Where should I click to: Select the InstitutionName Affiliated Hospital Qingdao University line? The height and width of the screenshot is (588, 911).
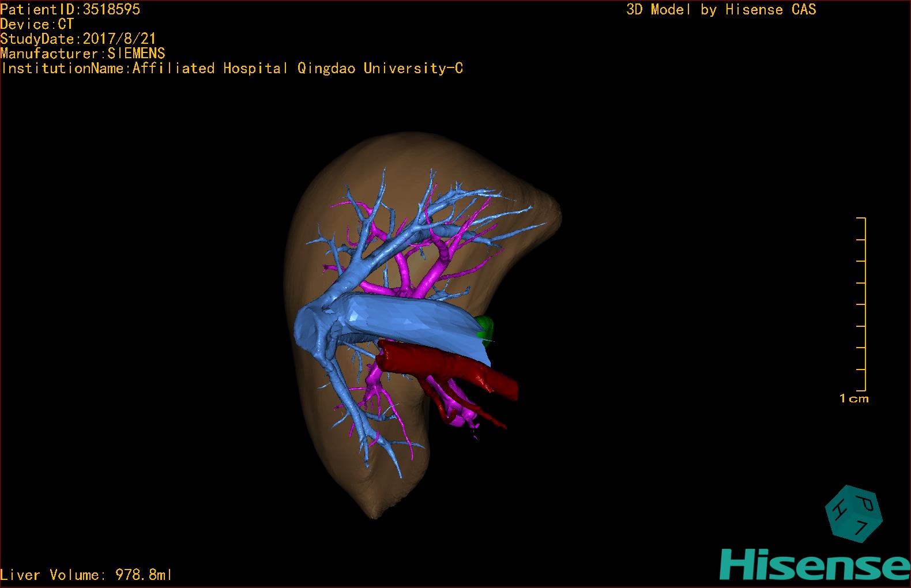[232, 68]
